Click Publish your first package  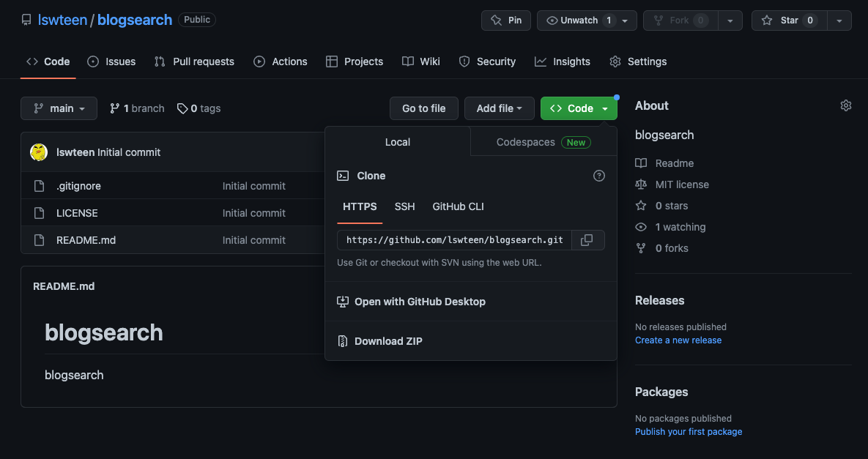pos(689,431)
